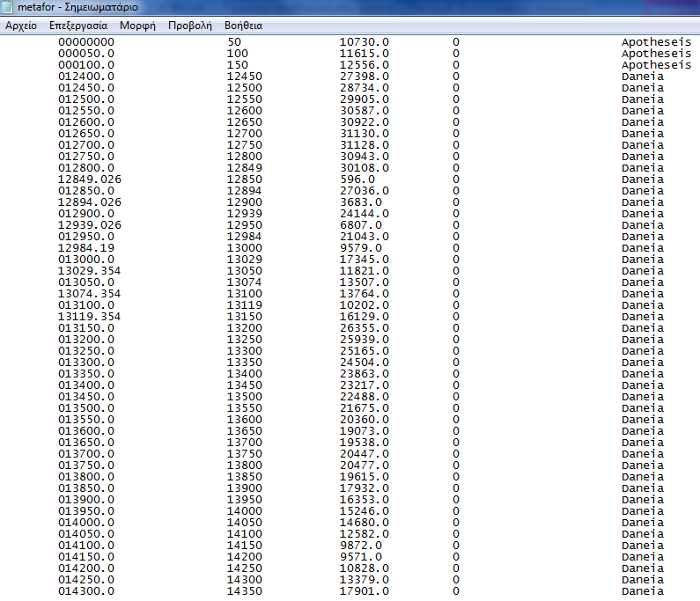Click the value 6807.0
The image size is (700, 601).
tap(361, 225)
